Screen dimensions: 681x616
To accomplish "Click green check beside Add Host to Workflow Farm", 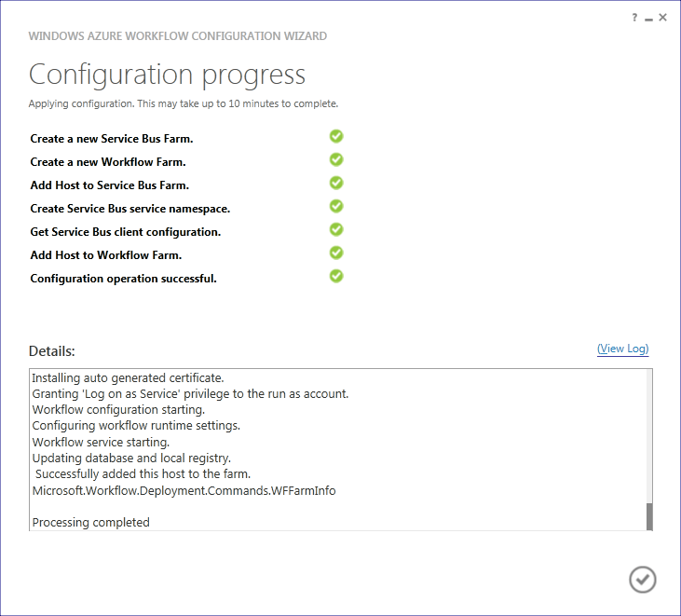I will point(336,253).
